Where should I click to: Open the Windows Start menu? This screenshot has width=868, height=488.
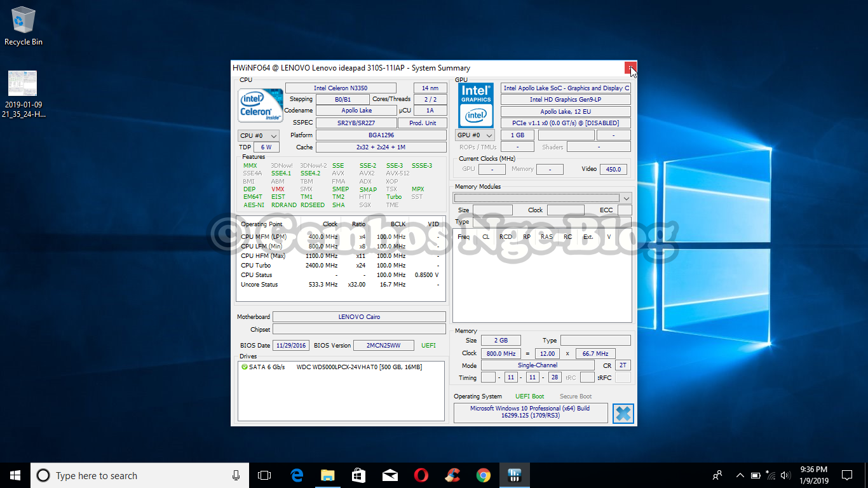click(x=15, y=475)
